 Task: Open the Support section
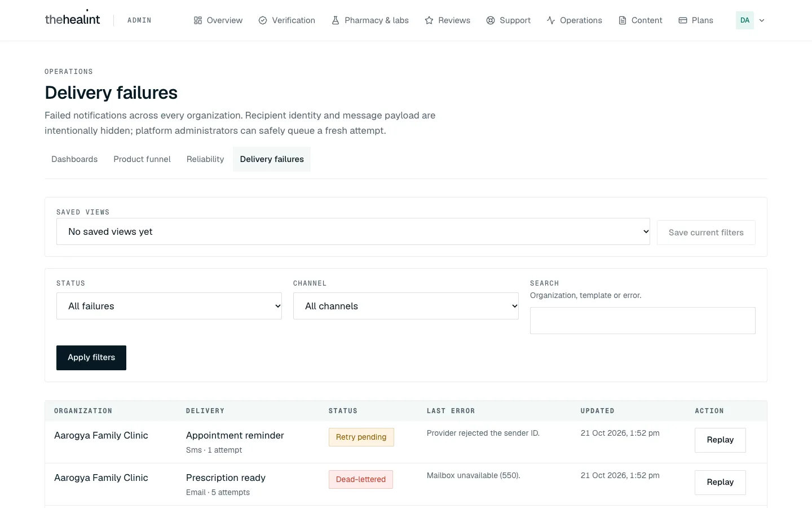click(509, 20)
